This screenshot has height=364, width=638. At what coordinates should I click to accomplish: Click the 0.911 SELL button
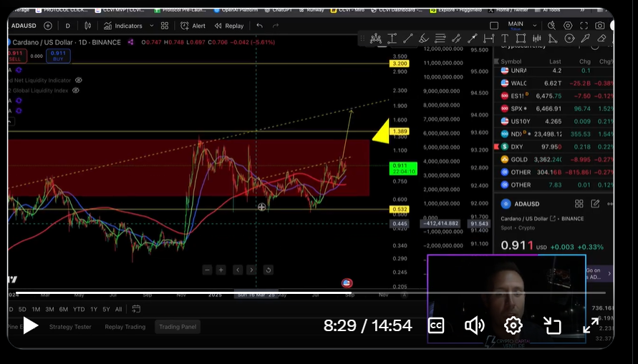(16, 56)
